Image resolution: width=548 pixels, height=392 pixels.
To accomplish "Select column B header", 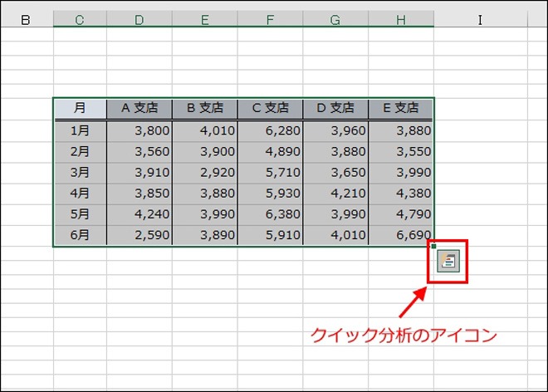I will 25,19.
